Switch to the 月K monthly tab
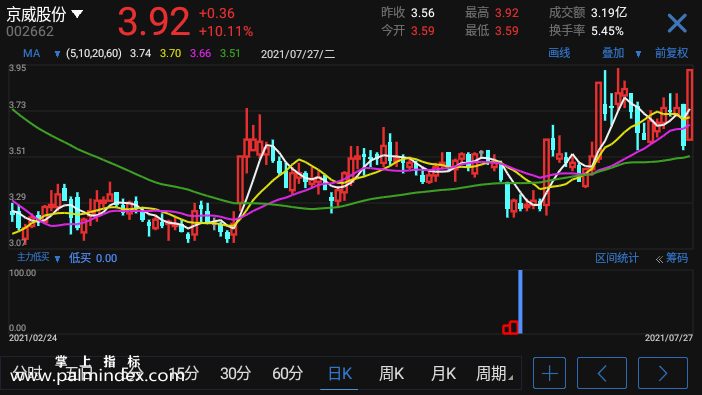702x395 pixels. 443,374
